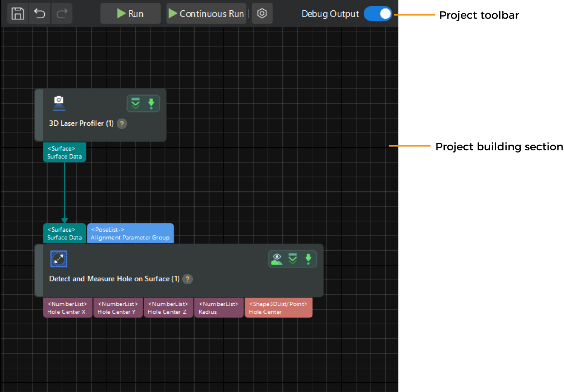Open help for 3D Laser Profiler step
The width and height of the screenshot is (564, 392).
coord(122,124)
